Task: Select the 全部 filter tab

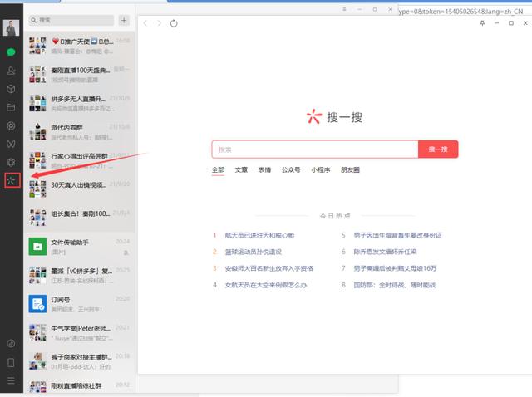Action: click(x=218, y=170)
